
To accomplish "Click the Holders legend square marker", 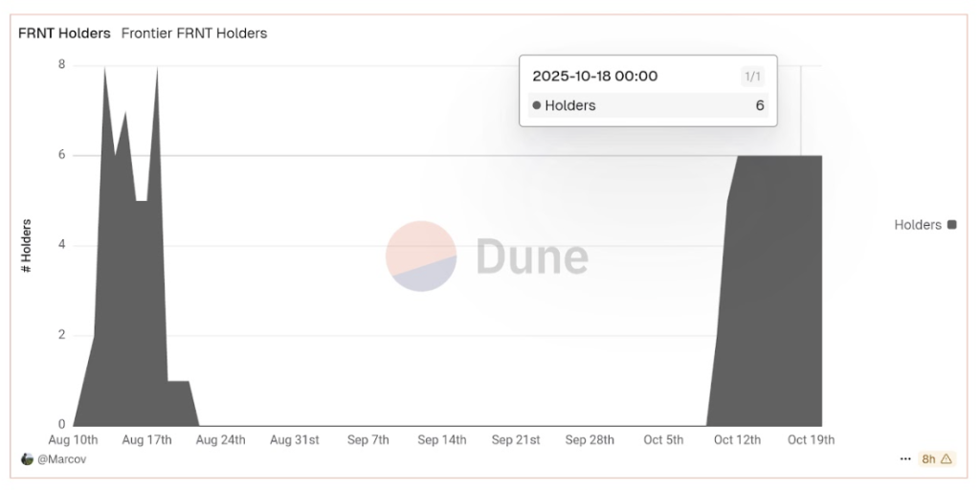I will [951, 225].
